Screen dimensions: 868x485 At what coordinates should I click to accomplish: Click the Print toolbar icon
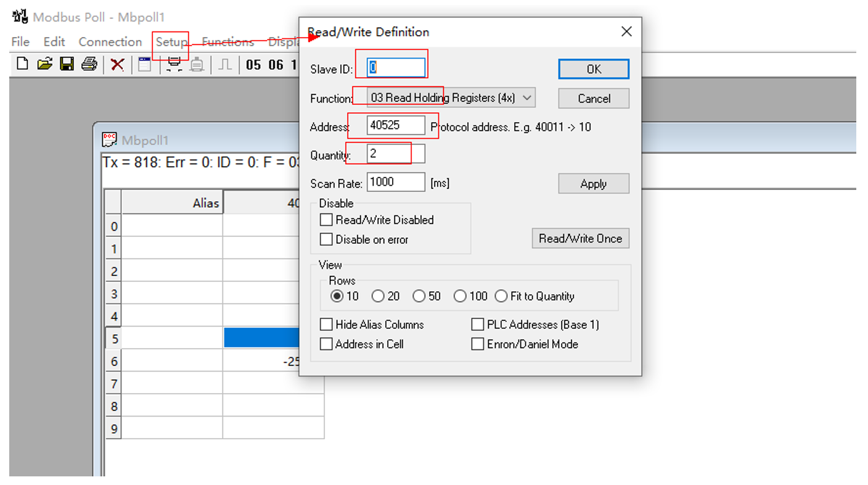(x=89, y=64)
